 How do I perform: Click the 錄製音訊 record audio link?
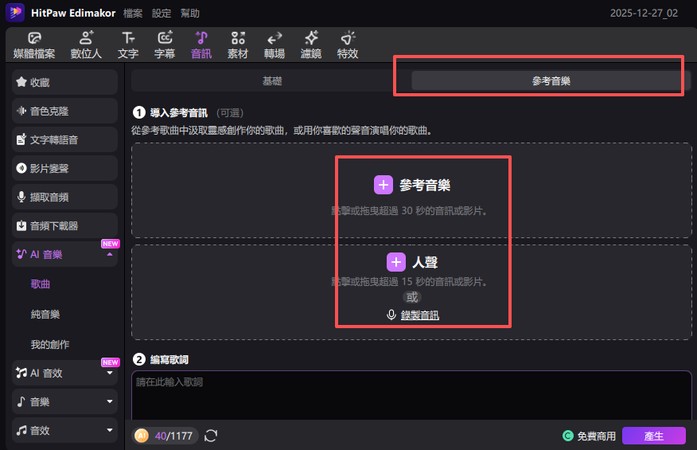tap(412, 315)
